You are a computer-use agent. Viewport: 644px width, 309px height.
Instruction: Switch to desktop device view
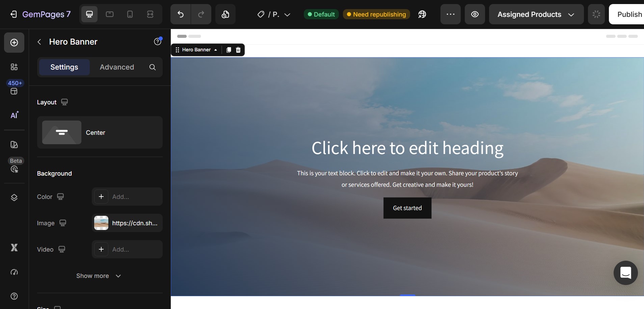89,14
